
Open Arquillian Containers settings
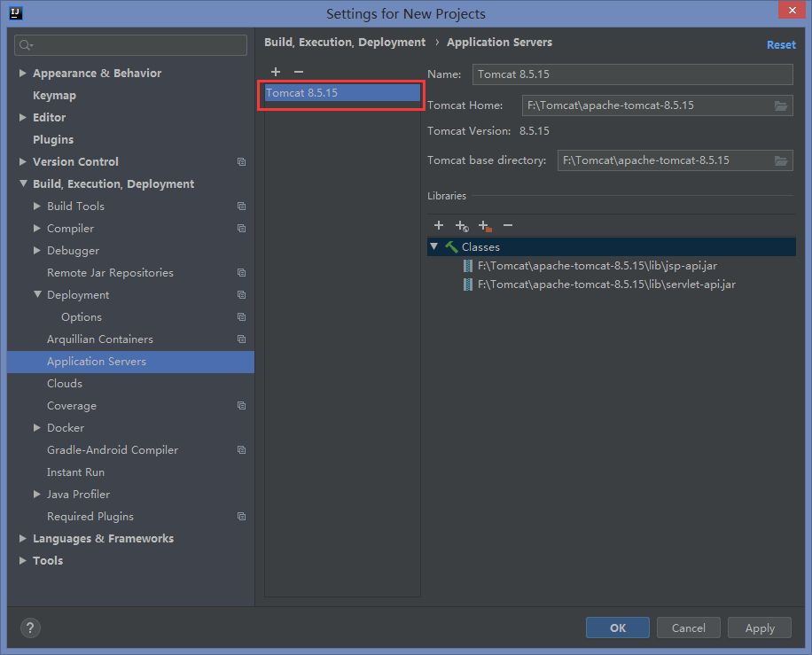(100, 339)
